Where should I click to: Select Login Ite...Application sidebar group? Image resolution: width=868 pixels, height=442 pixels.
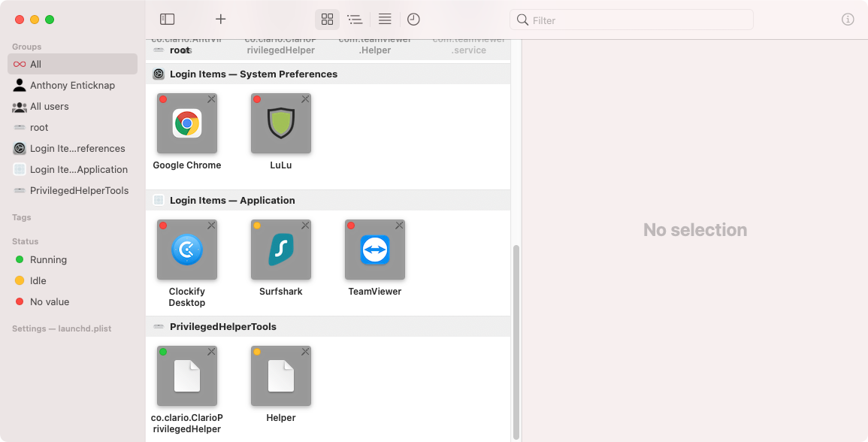(x=72, y=169)
